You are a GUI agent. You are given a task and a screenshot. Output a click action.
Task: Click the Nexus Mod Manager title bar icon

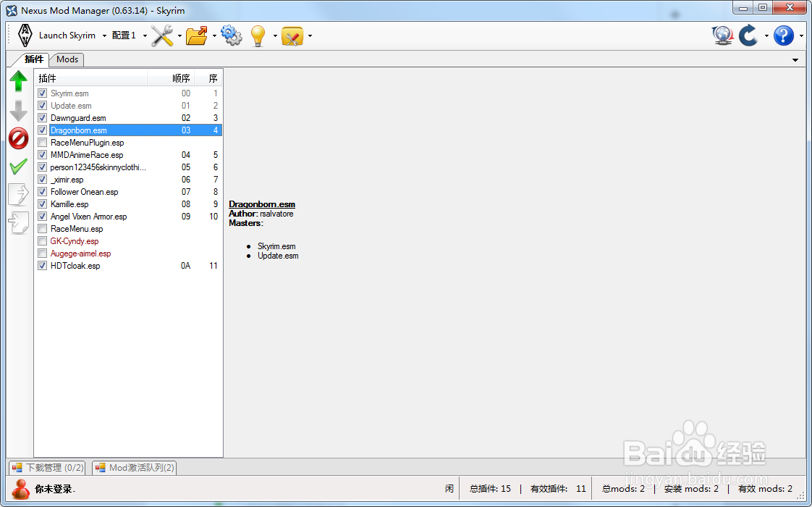click(12, 10)
